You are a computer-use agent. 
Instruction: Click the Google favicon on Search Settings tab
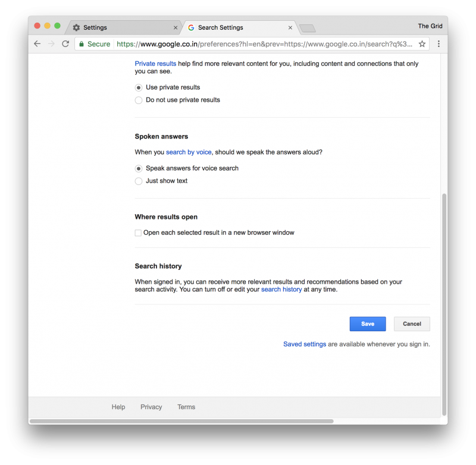point(191,27)
